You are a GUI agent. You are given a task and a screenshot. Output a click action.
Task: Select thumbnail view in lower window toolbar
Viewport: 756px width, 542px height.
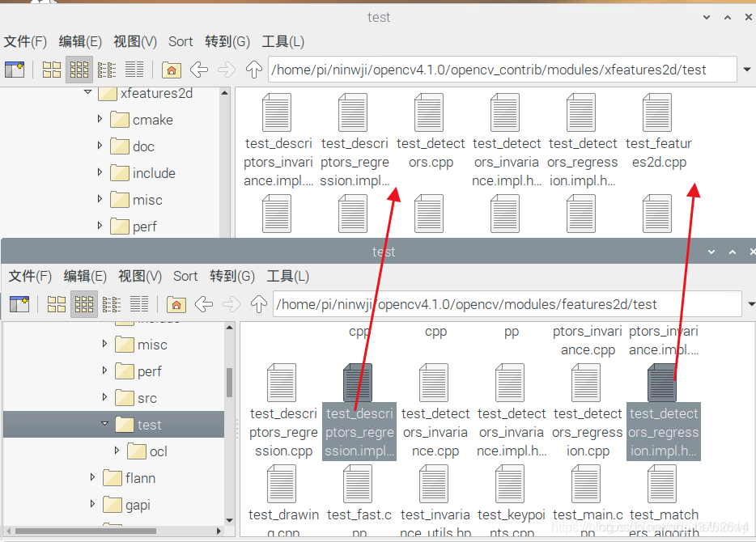(x=84, y=304)
